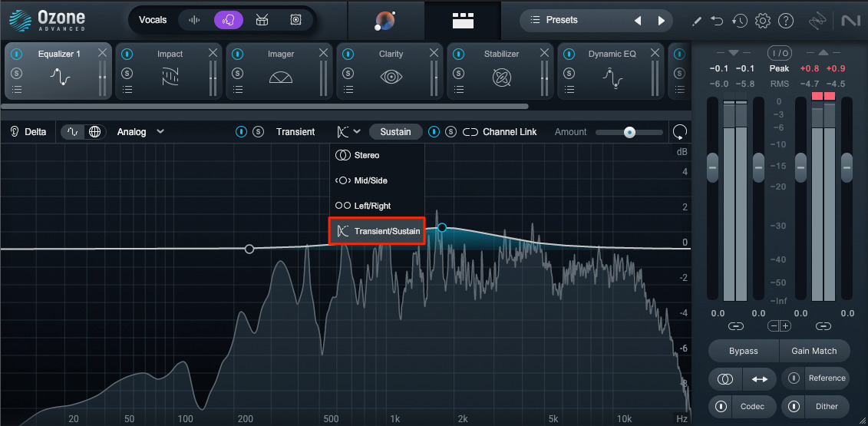Remove the Imager module with its X
Screen dimensions: 868x426
[323, 53]
